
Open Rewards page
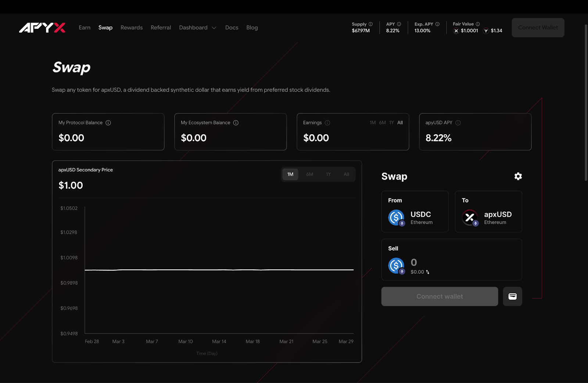coord(132,28)
